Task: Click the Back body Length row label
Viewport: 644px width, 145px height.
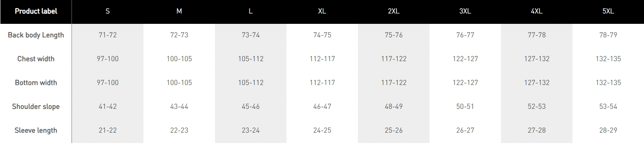Action: (x=36, y=35)
